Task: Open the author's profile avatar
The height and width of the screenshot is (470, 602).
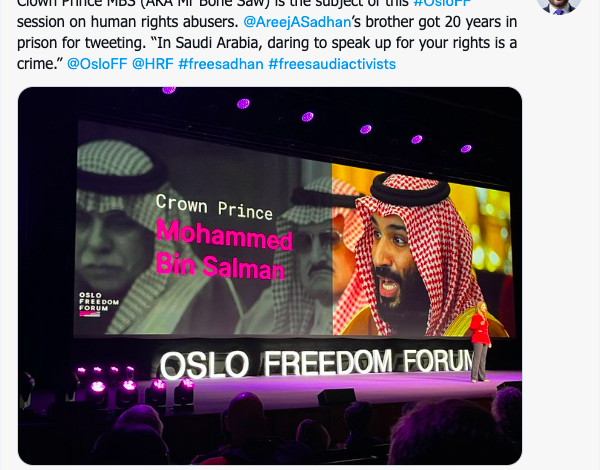Action: tap(559, 5)
